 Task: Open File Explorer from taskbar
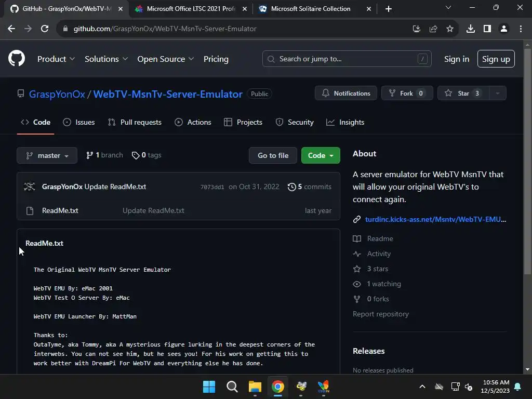(x=255, y=387)
